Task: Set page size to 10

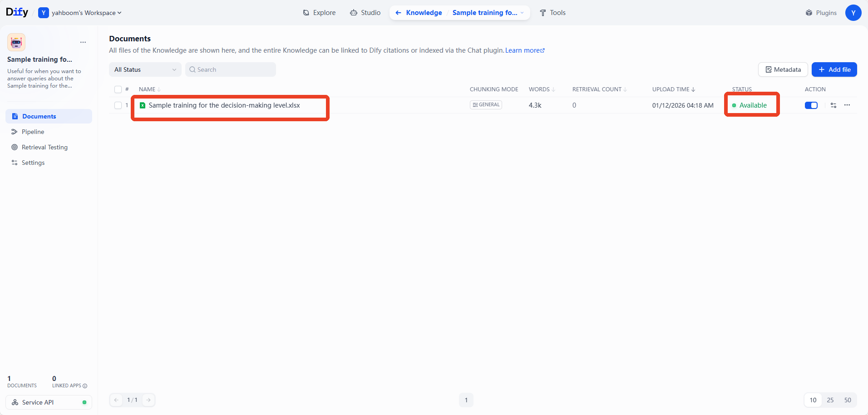Action: point(813,400)
